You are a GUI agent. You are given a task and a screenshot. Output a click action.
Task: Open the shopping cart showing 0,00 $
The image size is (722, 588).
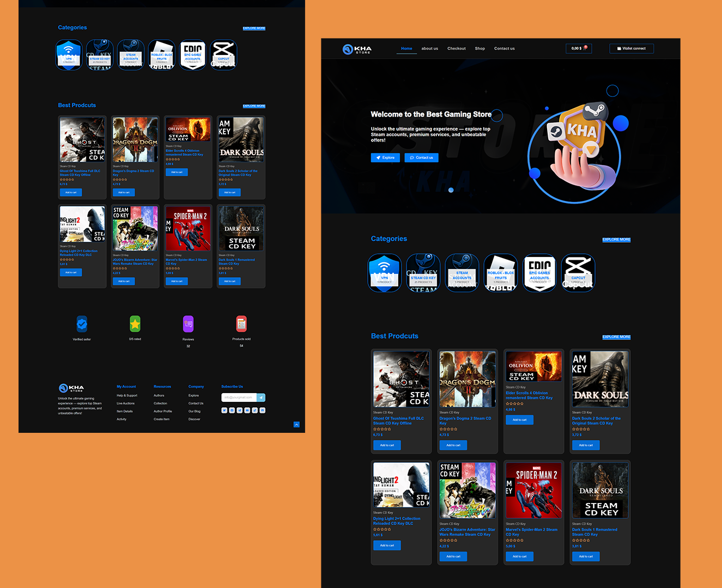click(x=578, y=48)
